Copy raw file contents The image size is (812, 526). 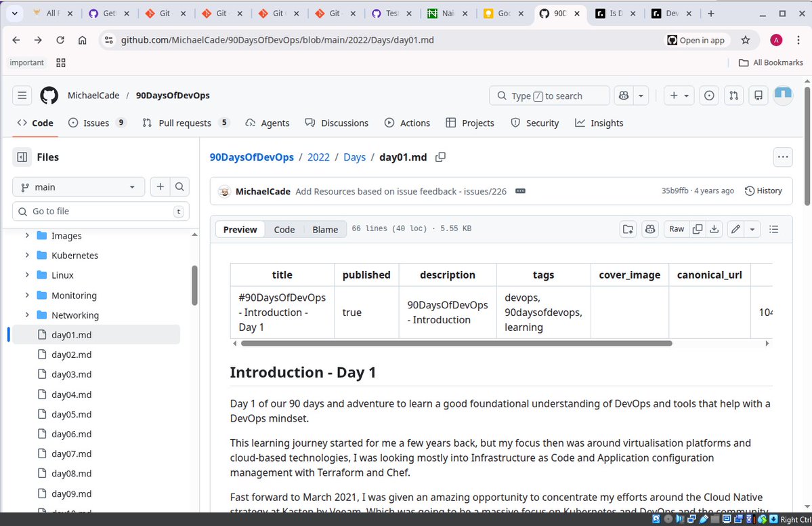pyautogui.click(x=698, y=229)
